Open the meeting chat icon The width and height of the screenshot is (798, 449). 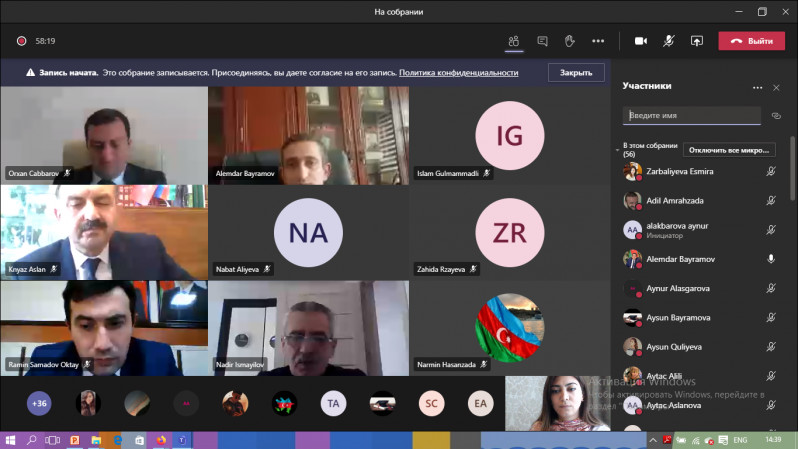click(542, 41)
